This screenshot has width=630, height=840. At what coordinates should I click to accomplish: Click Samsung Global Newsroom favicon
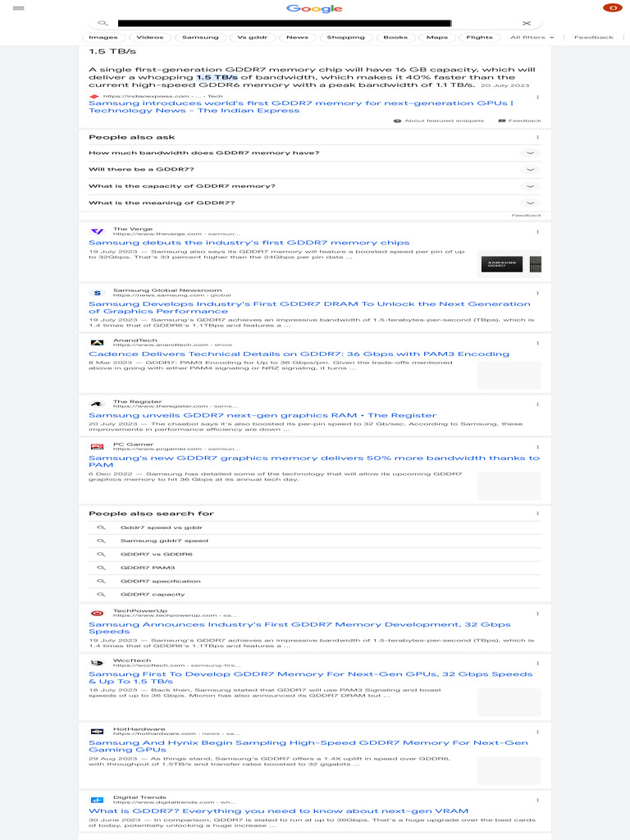(97, 293)
